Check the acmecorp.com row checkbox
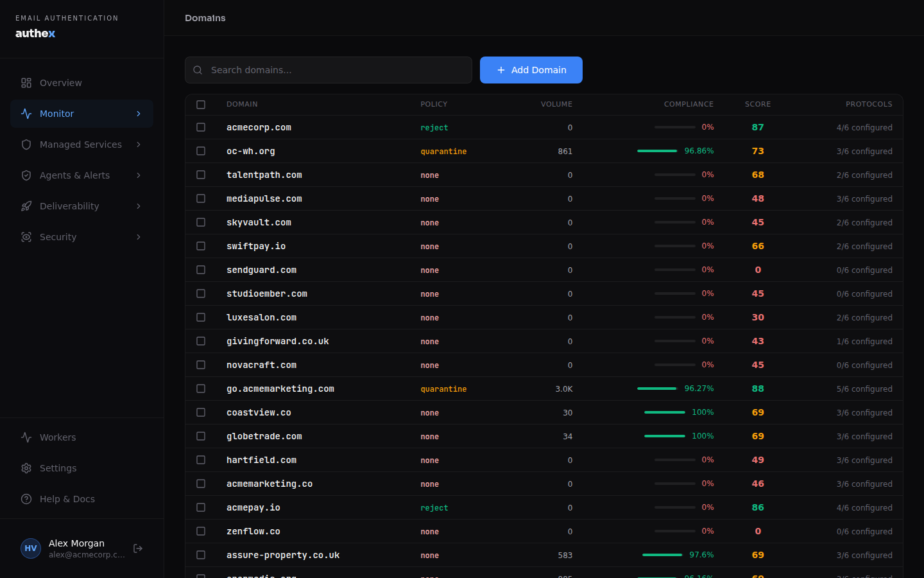Image resolution: width=924 pixels, height=578 pixels. (x=201, y=127)
